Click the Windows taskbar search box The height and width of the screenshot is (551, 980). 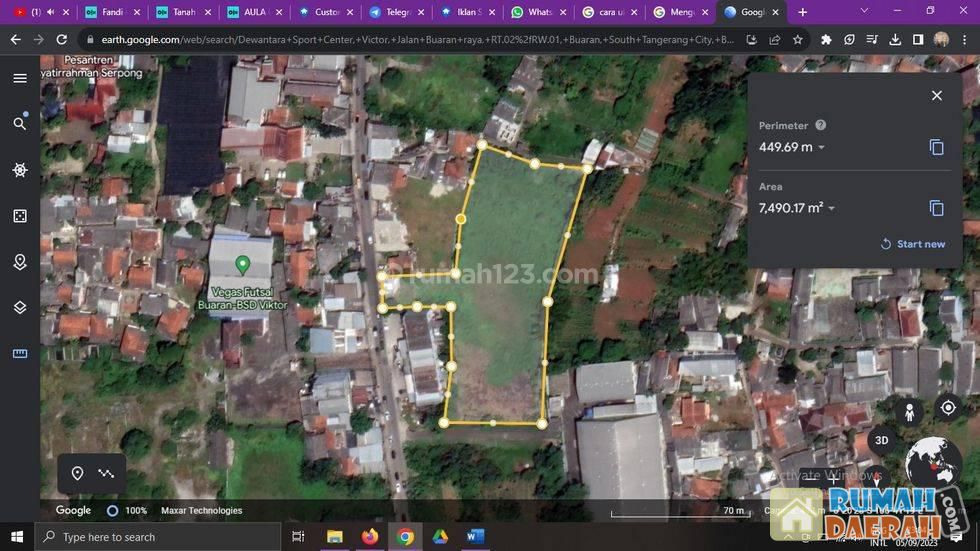[x=160, y=537]
